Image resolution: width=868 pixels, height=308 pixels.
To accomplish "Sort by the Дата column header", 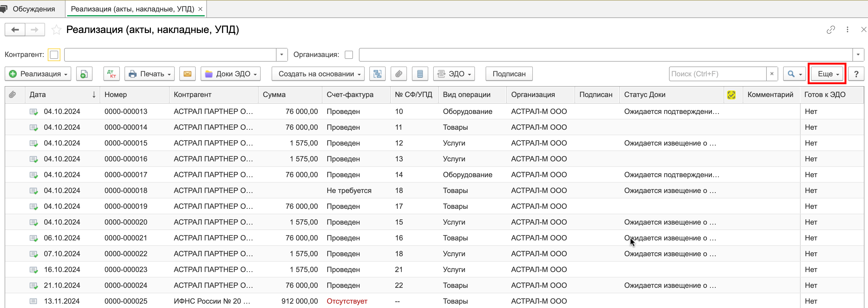I will [x=62, y=95].
